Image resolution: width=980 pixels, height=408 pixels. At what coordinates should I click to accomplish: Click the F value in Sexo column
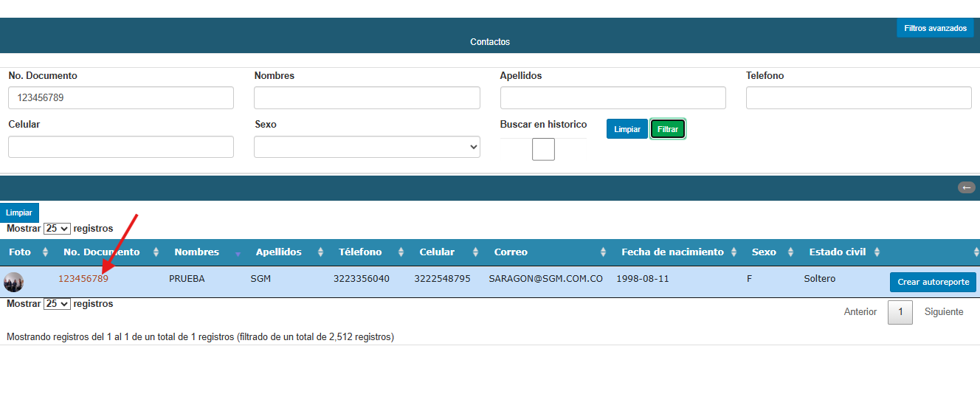pos(750,279)
